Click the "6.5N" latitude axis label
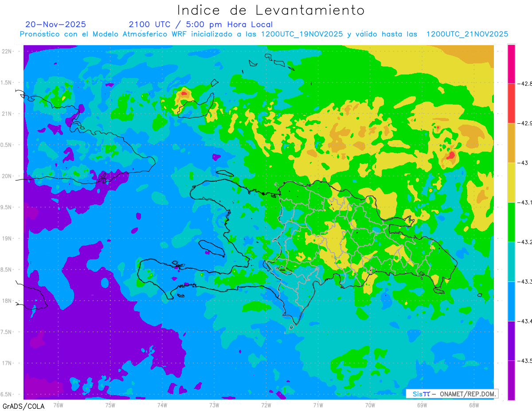Viewport: 532px width, 411px height. click(7, 394)
